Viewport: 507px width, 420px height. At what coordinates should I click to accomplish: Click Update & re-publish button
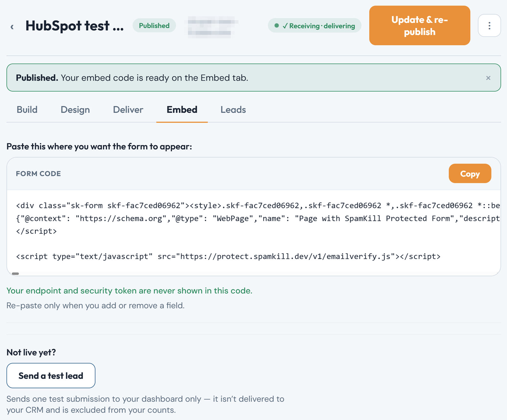pos(419,26)
